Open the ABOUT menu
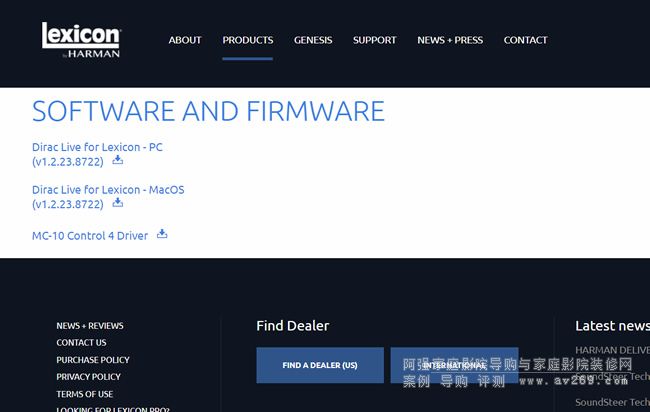 pos(185,40)
